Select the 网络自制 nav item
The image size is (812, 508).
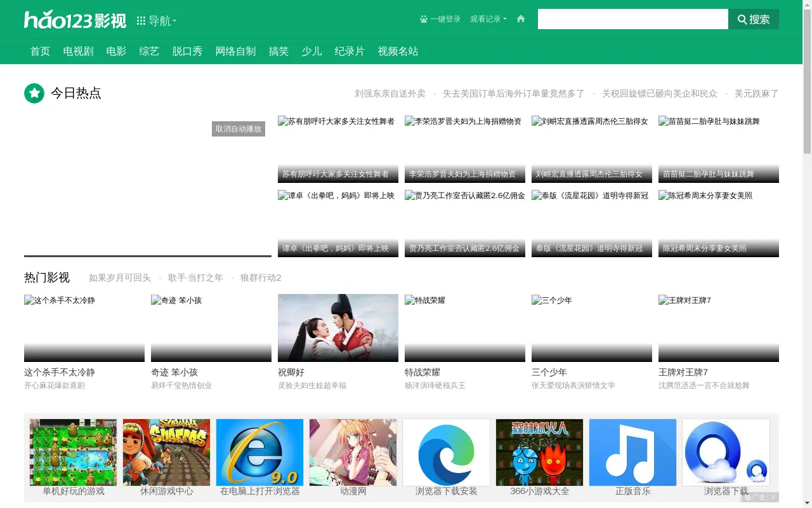point(235,51)
